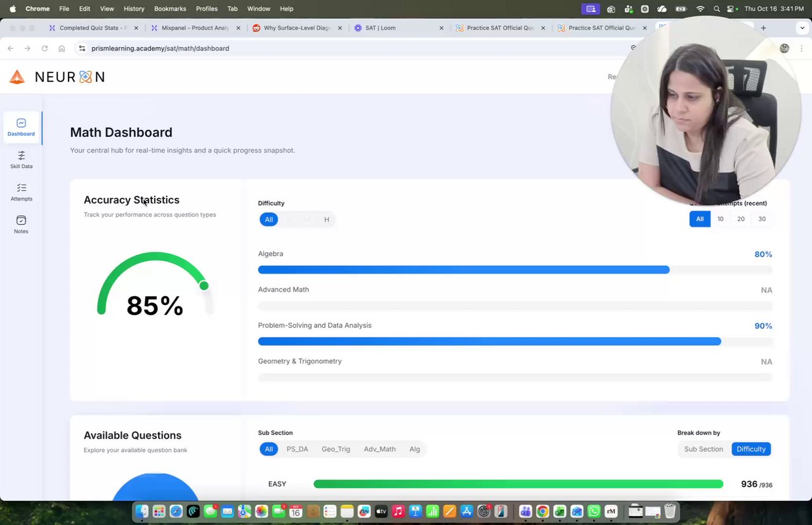This screenshot has height=525, width=812.
Task: Go back using the browser back arrow
Action: coord(10,48)
